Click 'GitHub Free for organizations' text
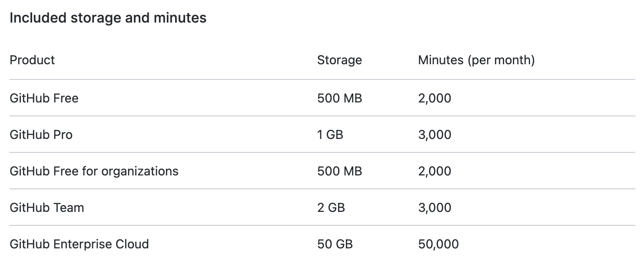Image resolution: width=644 pixels, height=264 pixels. (94, 171)
